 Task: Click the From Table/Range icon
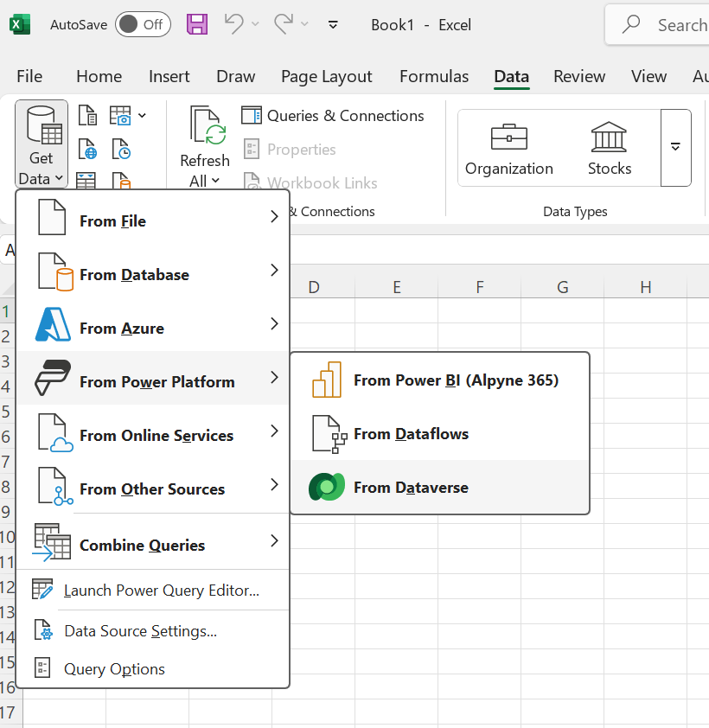coord(86,180)
